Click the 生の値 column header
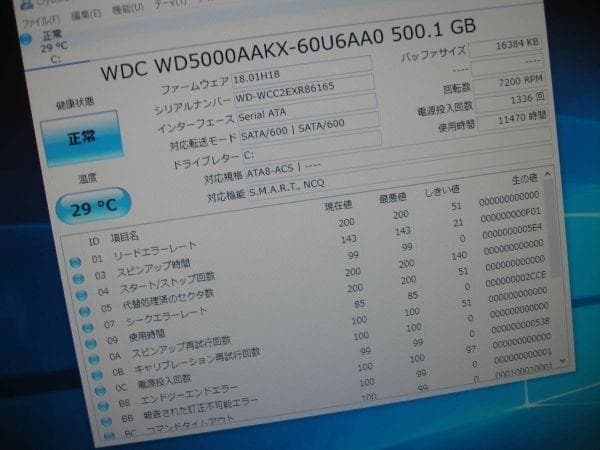 click(x=524, y=179)
